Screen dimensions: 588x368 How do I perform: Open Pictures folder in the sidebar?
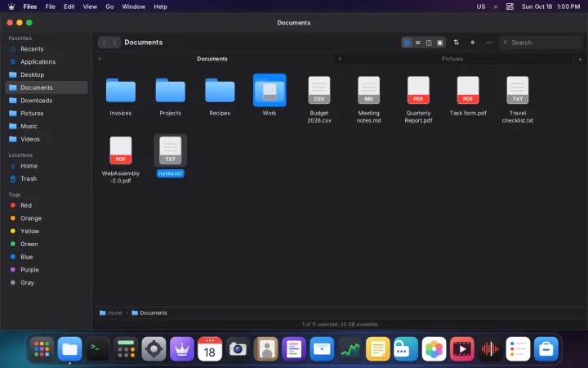point(46,114)
